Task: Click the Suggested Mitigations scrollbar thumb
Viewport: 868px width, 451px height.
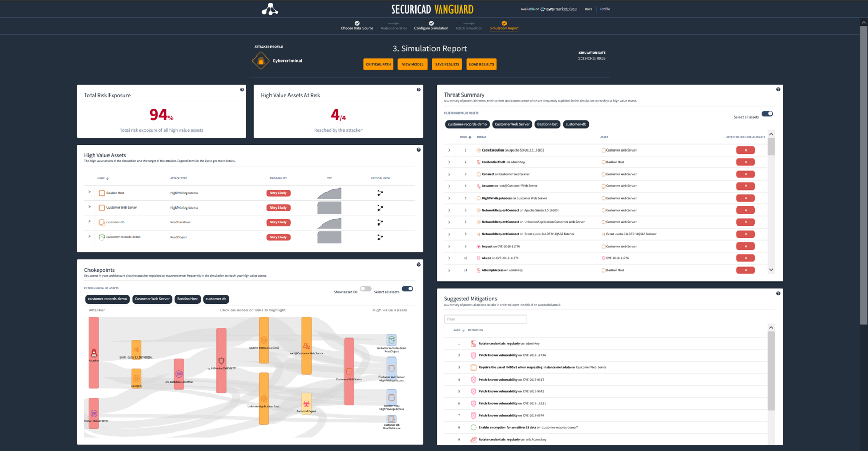Action: (x=771, y=371)
